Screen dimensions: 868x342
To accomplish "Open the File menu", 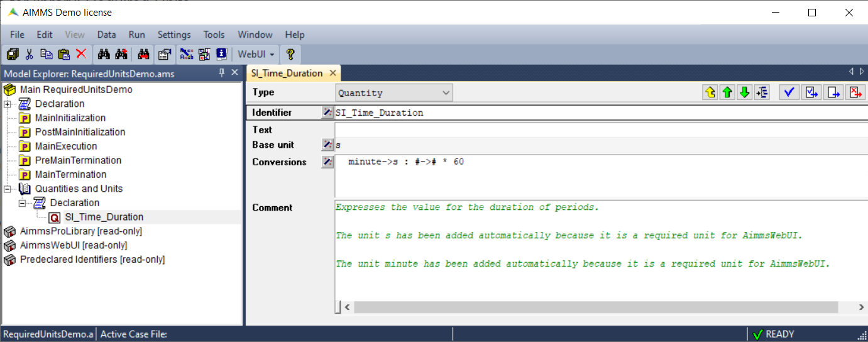I will point(17,35).
